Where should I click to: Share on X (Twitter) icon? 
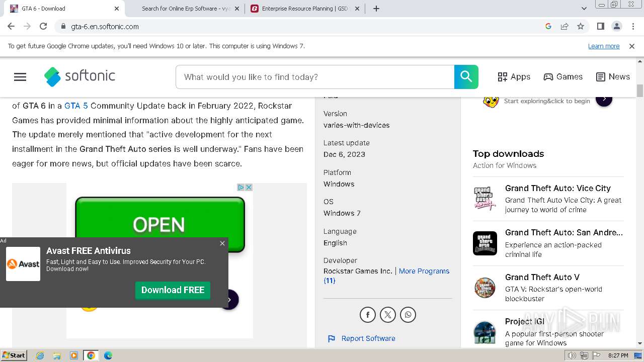pyautogui.click(x=388, y=315)
